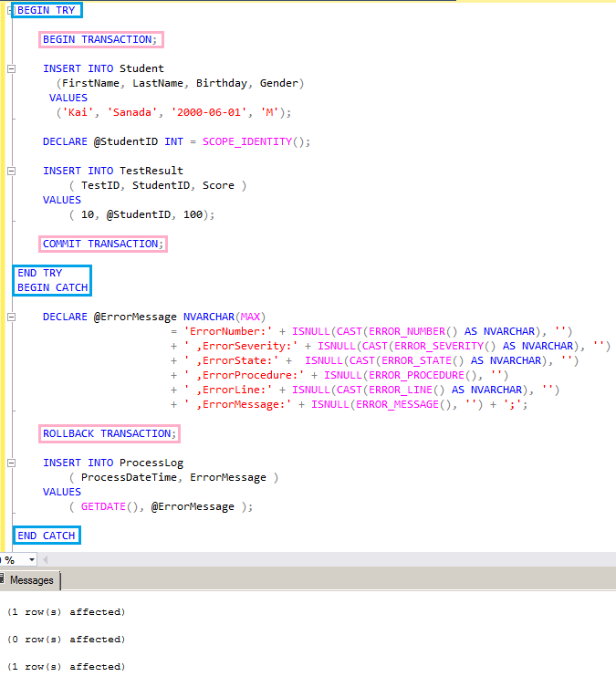Click the '0 row(s) affected' message

pos(66,640)
